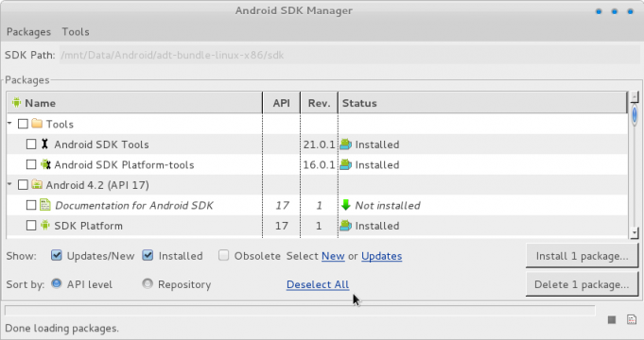Open the Packages menu

click(28, 32)
